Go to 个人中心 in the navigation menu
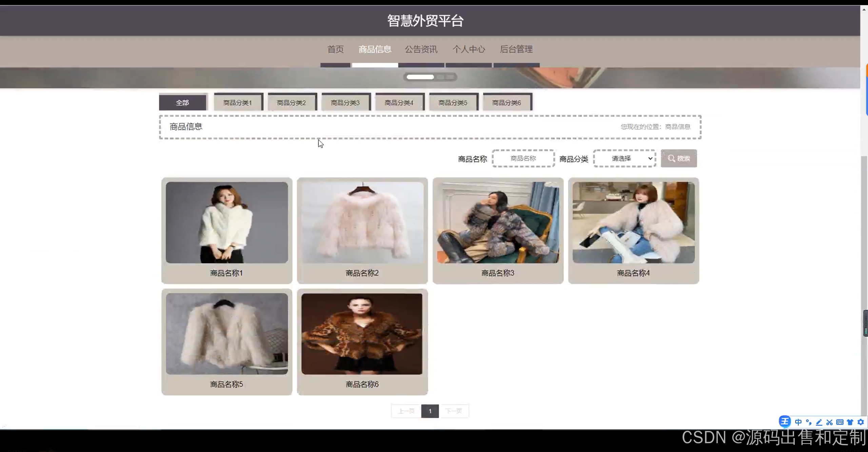This screenshot has height=452, width=868. coord(469,49)
